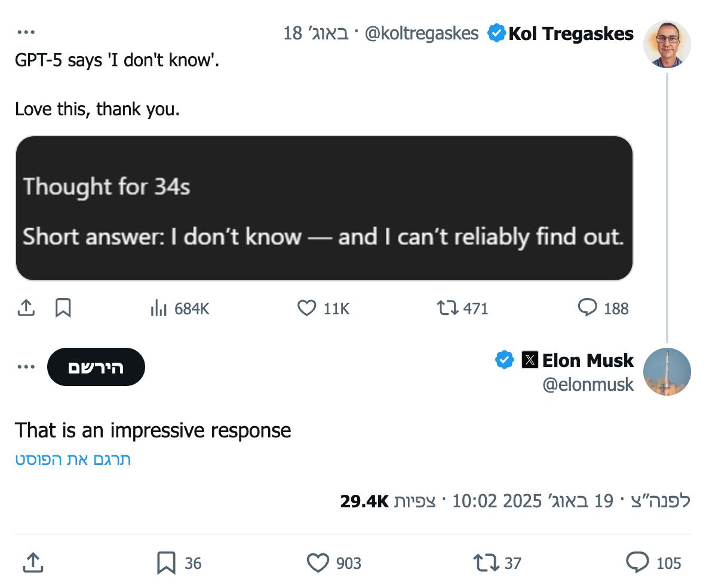Screen dimensions: 706x588
Task: Click the black subscribe button
Action: pyautogui.click(x=96, y=367)
